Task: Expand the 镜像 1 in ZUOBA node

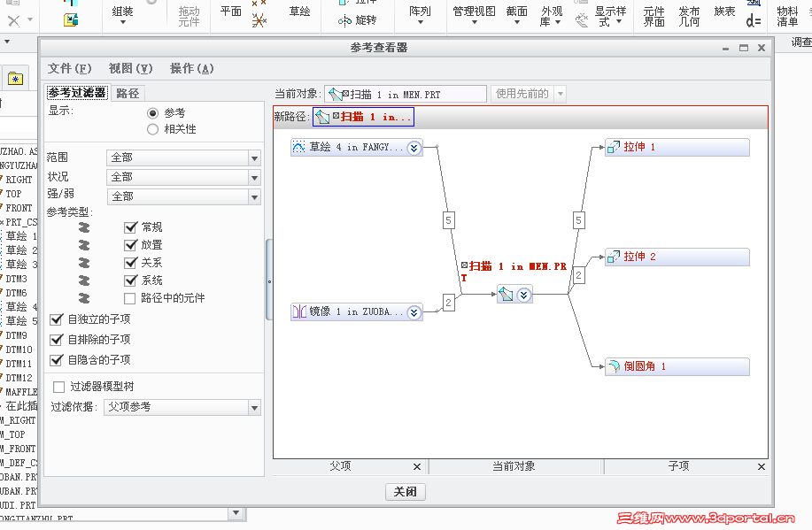Action: [414, 312]
